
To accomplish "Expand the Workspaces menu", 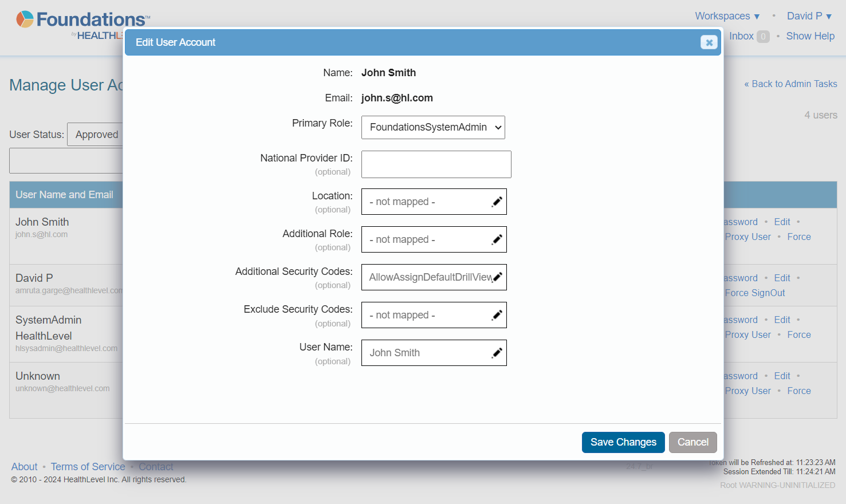I will click(727, 16).
